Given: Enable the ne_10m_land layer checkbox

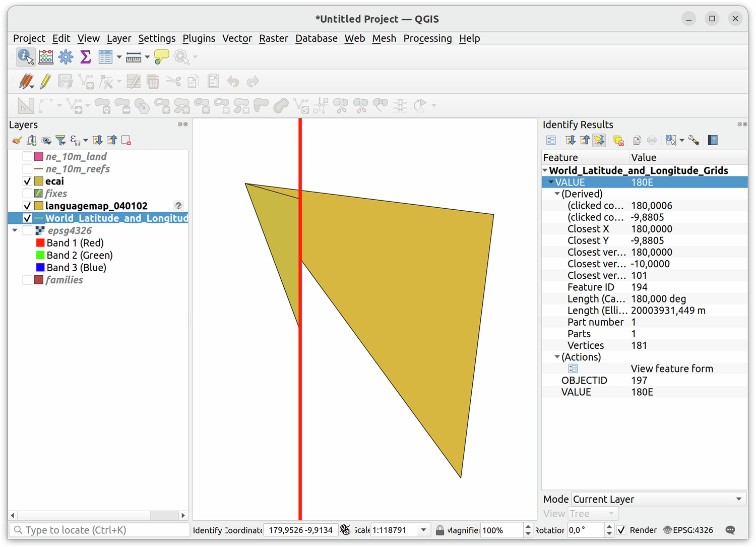Looking at the screenshot, I should 28,156.
